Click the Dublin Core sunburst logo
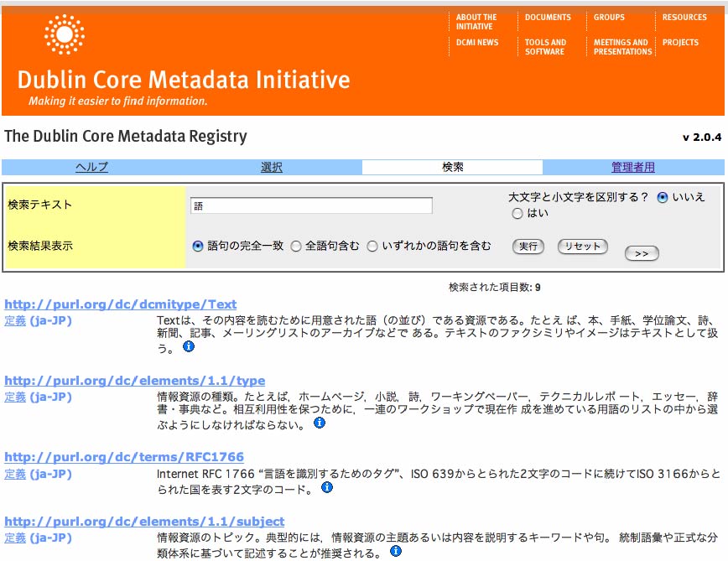Screen dimensions: 728x561 (65, 34)
